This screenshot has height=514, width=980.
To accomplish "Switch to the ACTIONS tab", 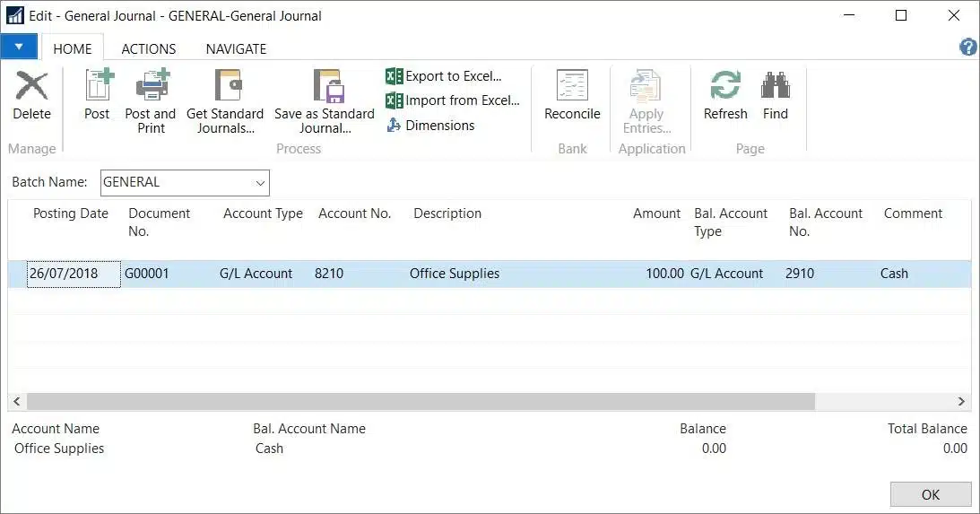I will pyautogui.click(x=149, y=49).
